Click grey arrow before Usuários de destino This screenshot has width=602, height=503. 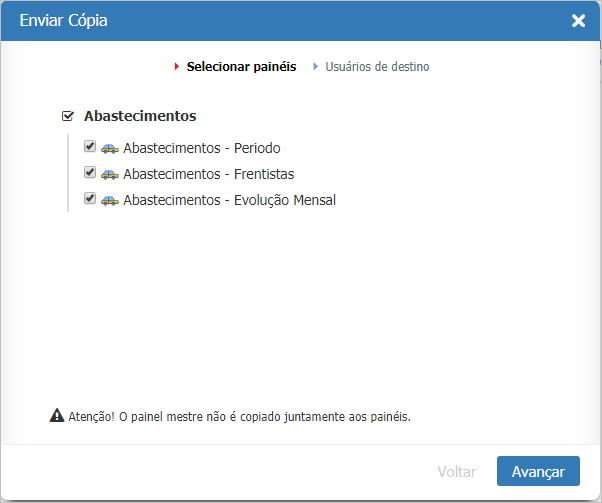(316, 67)
